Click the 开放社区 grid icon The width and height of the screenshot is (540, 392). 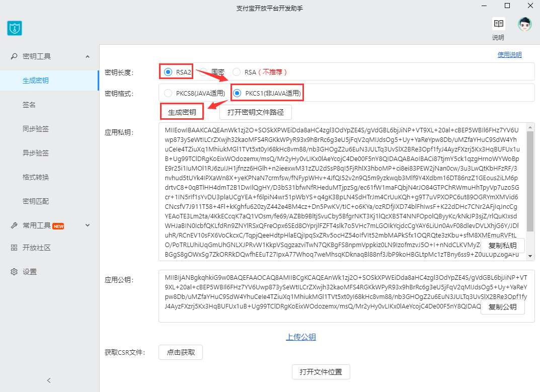[x=14, y=248]
